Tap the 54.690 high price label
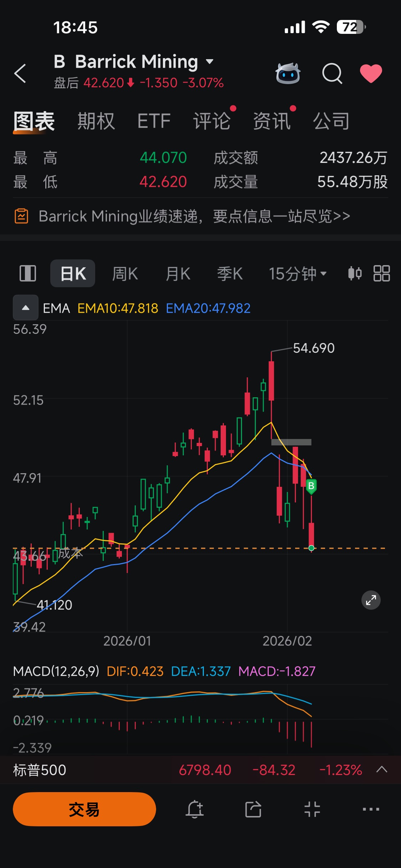This screenshot has height=868, width=401. point(314,348)
